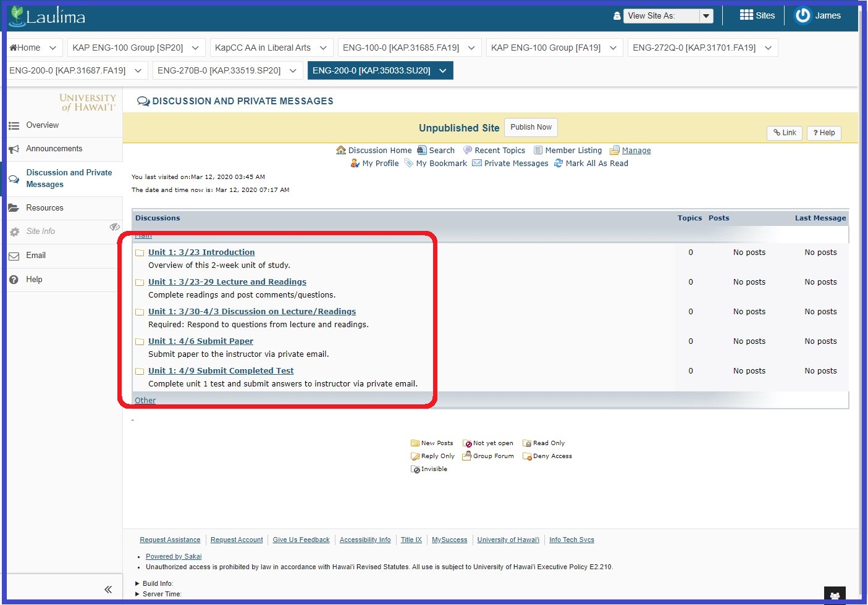Open the View Site As dropdown

[670, 16]
